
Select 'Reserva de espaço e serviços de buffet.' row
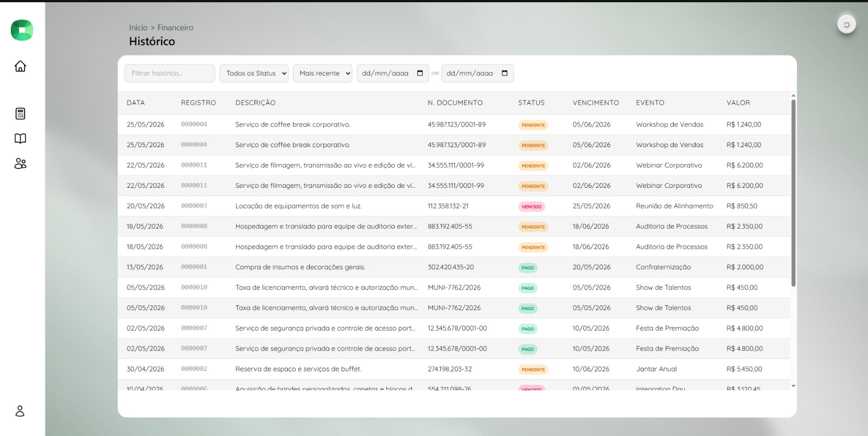454,369
